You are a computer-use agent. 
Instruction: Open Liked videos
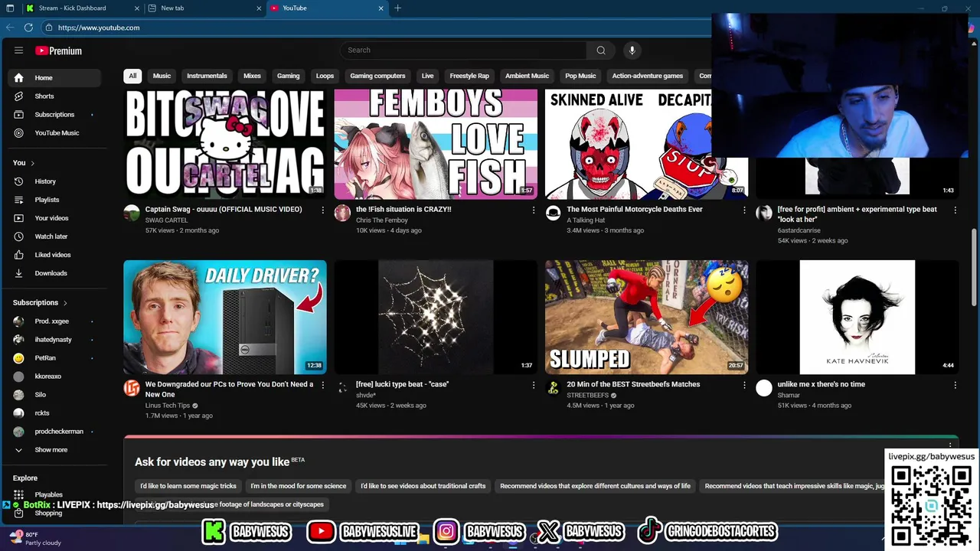pyautogui.click(x=54, y=255)
